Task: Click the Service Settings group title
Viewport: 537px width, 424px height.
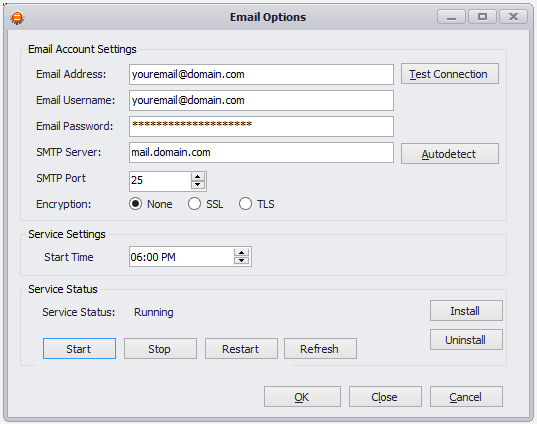Action: (67, 234)
